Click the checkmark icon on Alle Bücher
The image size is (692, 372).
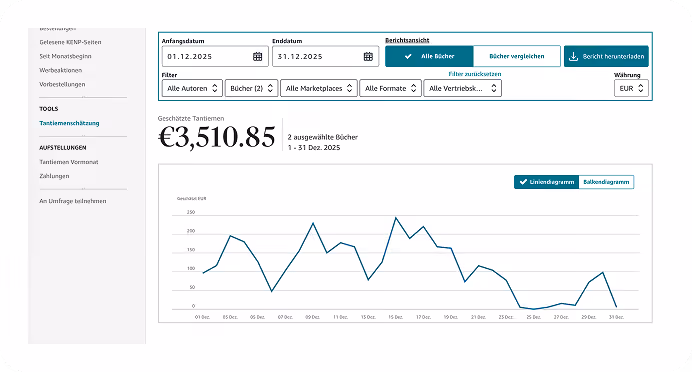(x=408, y=56)
